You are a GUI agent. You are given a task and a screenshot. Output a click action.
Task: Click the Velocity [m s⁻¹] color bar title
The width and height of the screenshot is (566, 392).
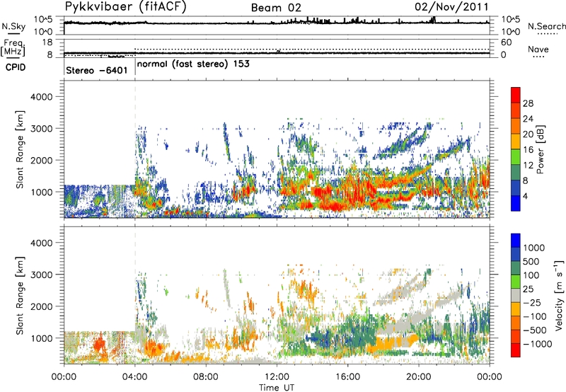(559, 295)
